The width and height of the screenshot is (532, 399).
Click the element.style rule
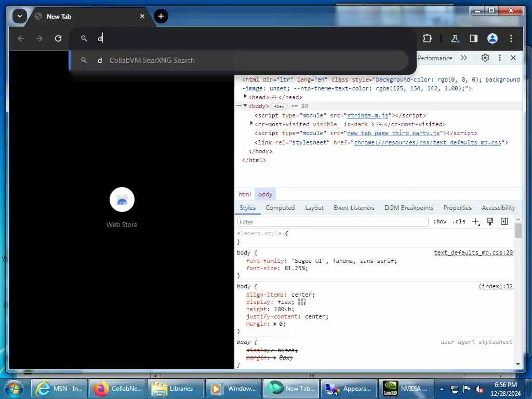pos(262,233)
